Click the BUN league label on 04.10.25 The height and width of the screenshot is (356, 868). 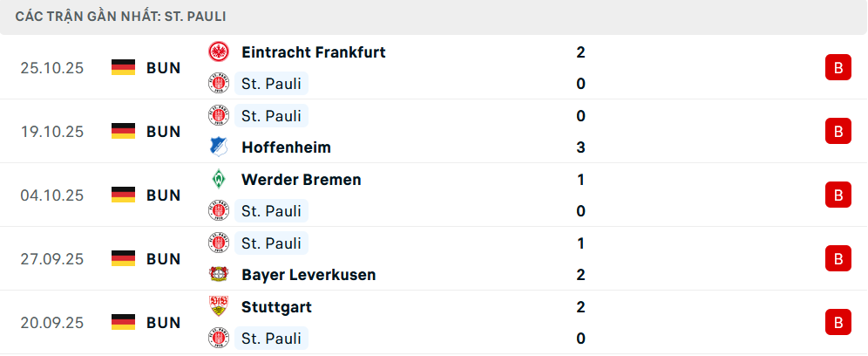tap(163, 195)
